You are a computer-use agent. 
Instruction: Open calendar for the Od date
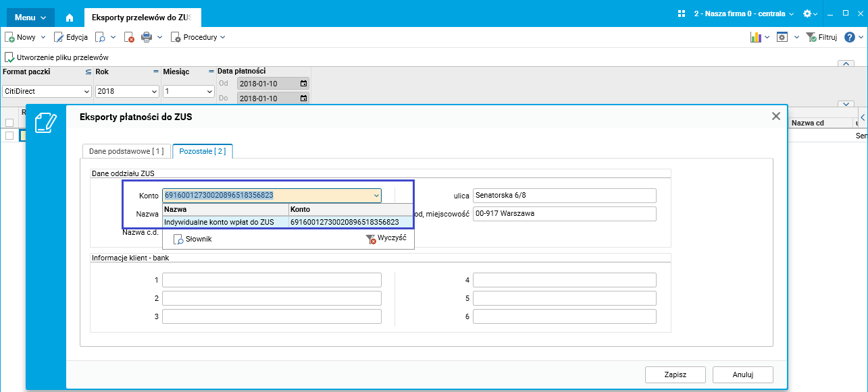point(303,84)
